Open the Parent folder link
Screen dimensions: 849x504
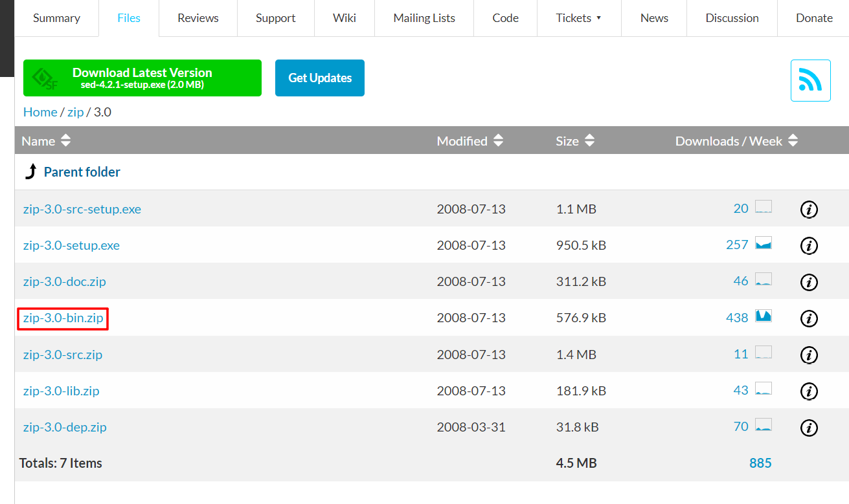coord(82,172)
